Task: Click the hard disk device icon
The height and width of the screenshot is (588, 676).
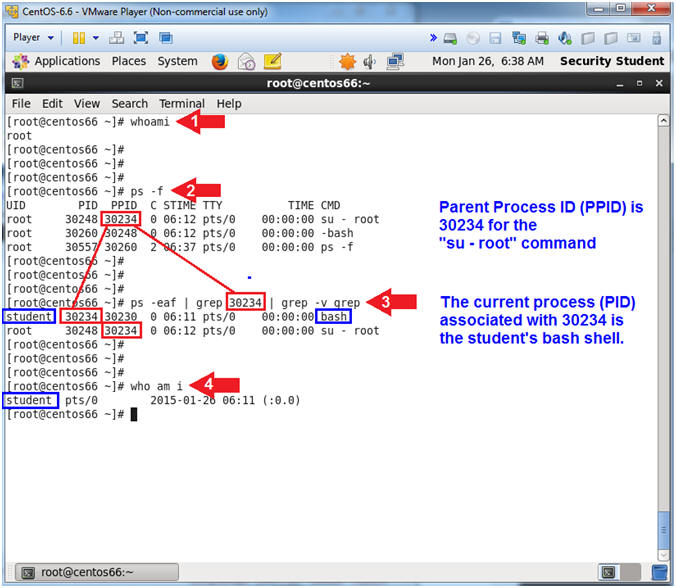Action: (450, 38)
